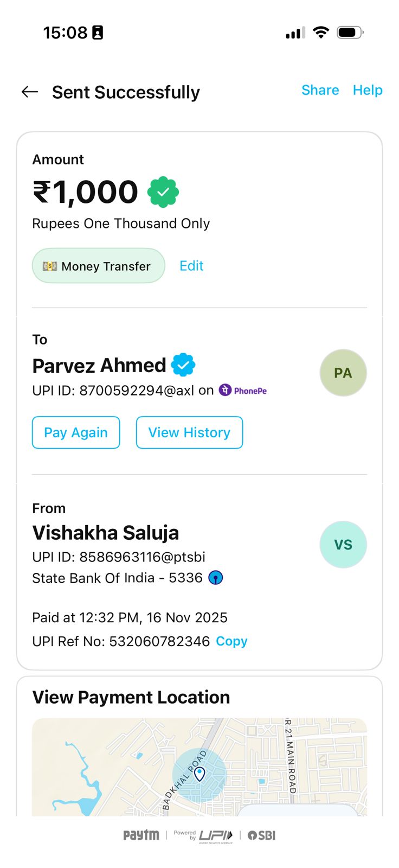Screen dimensions: 399x868
Task: Click the State Bank of India logo icon
Action: point(216,578)
